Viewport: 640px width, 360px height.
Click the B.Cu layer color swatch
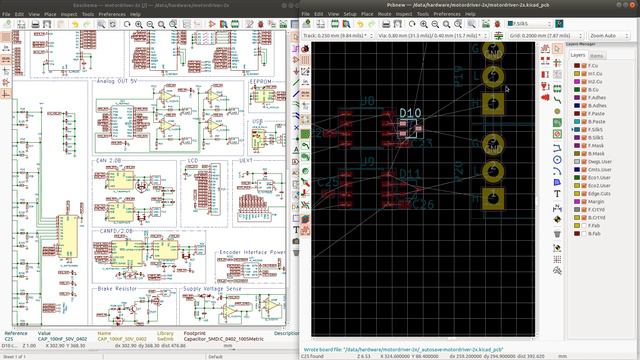click(577, 90)
